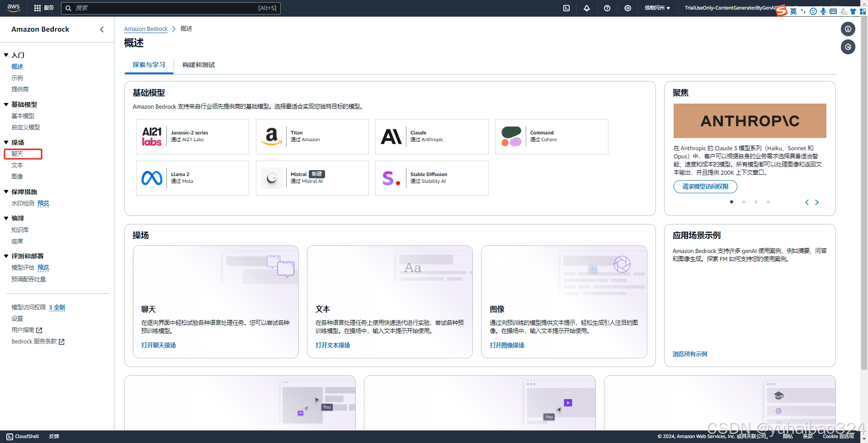The width and height of the screenshot is (868, 443).
Task: Open the services grid menu icon
Action: 38,8
